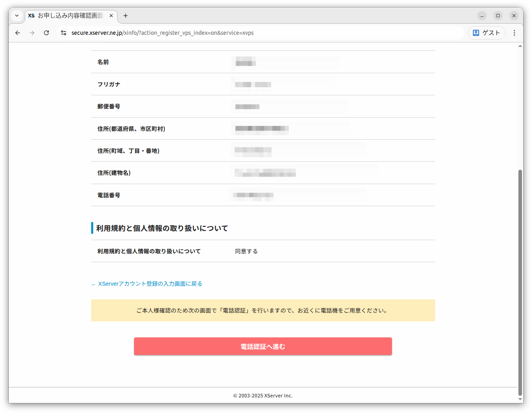Click the 電話認証へ進む button

tap(263, 346)
